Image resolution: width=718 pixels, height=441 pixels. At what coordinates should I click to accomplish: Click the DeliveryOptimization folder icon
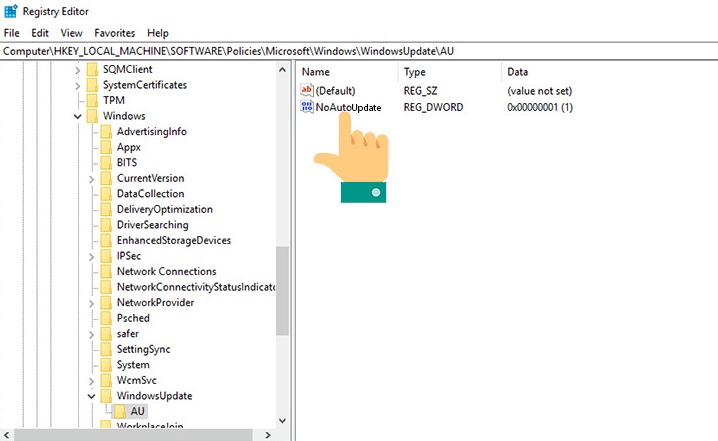click(106, 209)
